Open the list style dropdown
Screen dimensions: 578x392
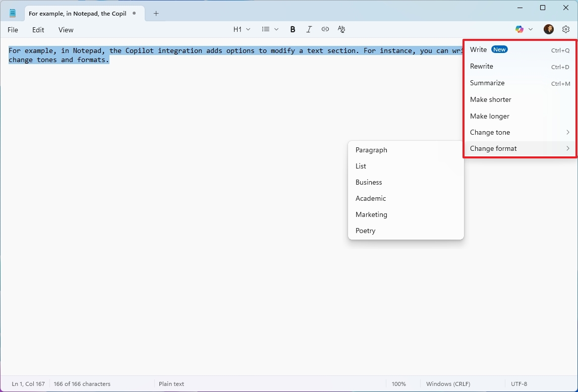point(270,29)
